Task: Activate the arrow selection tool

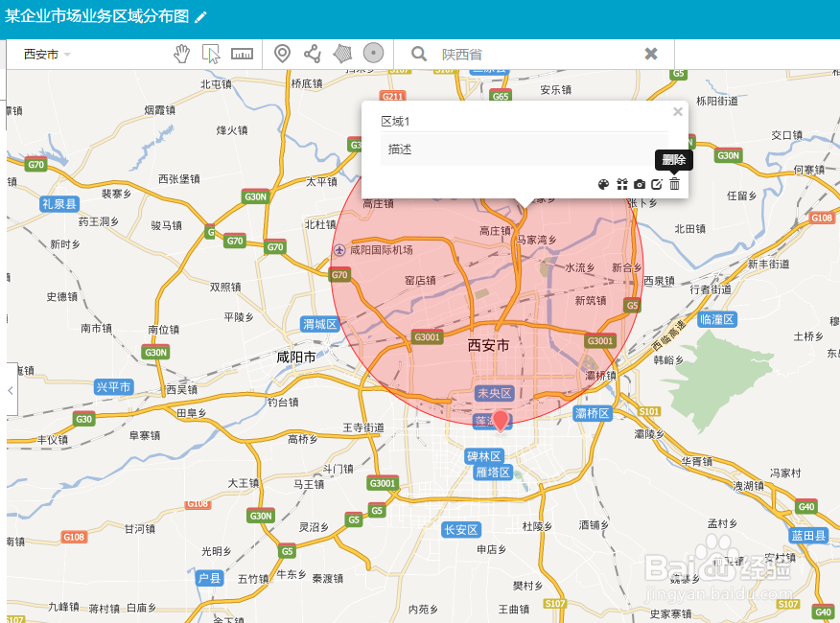Action: (212, 54)
